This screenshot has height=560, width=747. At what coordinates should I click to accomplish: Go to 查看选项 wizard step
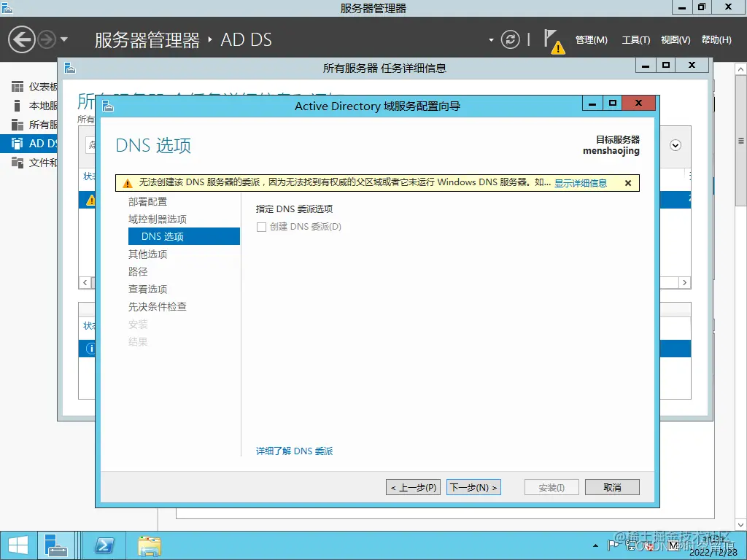click(147, 289)
